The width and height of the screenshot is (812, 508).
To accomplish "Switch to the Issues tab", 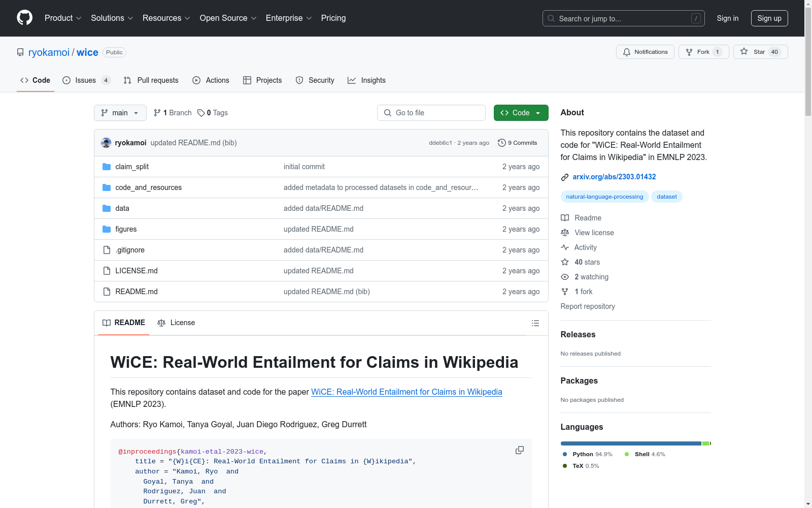I will 86,80.
